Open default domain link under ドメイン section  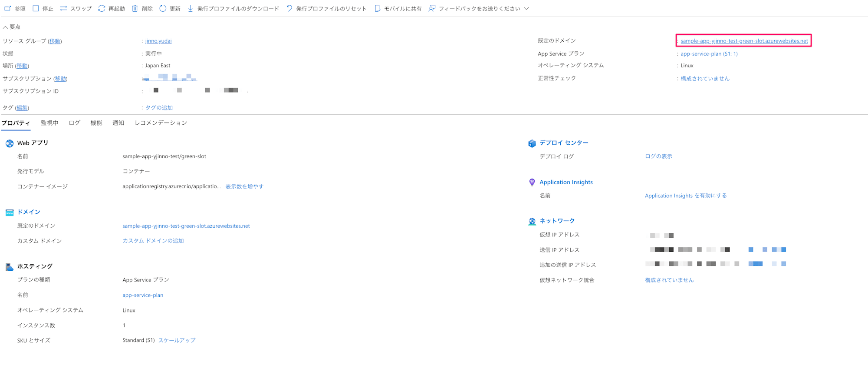(186, 226)
